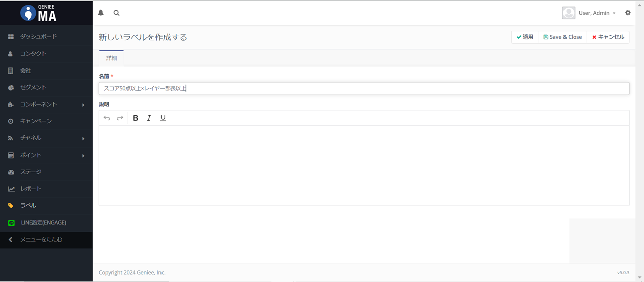
Task: Toggle underline formatting in description editor
Action: pos(163,118)
